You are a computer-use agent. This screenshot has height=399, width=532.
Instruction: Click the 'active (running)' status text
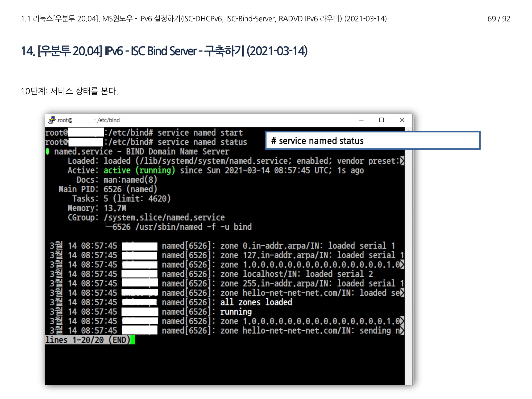click(139, 170)
